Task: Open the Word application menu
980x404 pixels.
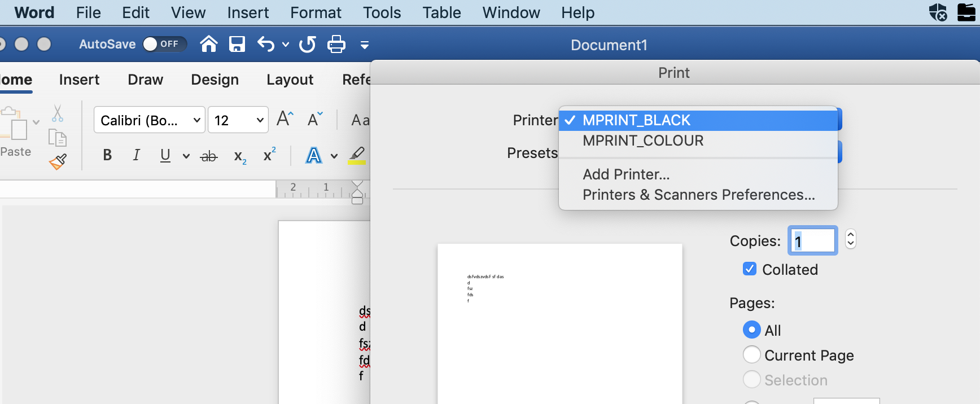Action: tap(34, 12)
